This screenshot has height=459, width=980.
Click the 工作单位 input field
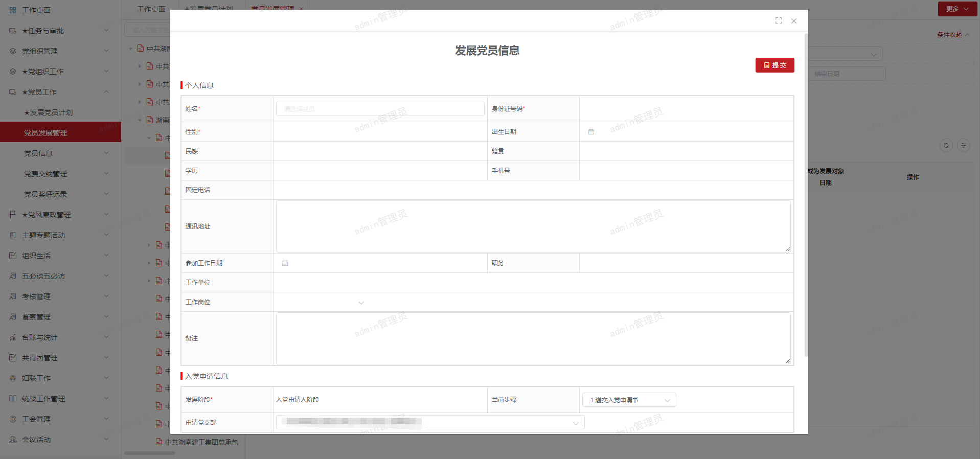click(533, 283)
